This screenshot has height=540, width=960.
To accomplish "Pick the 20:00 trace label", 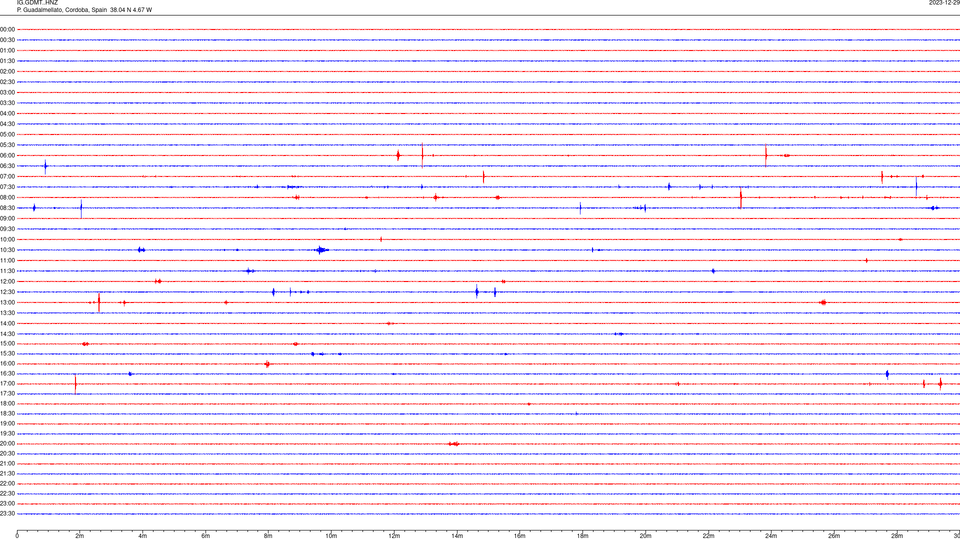I will (x=7, y=444).
